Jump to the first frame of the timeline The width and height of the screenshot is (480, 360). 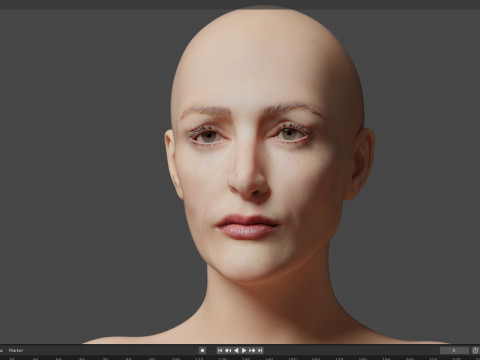pos(220,350)
